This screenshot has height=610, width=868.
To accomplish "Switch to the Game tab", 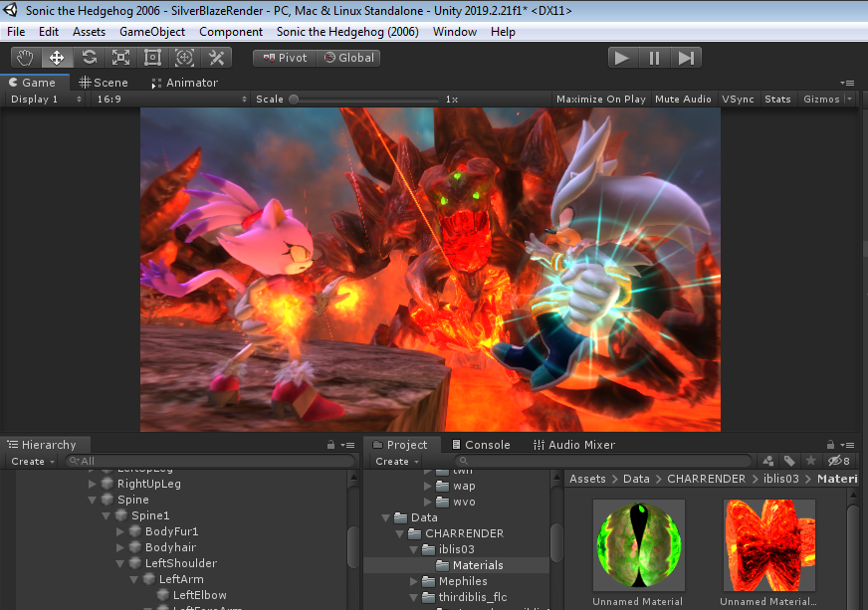I will pos(33,83).
